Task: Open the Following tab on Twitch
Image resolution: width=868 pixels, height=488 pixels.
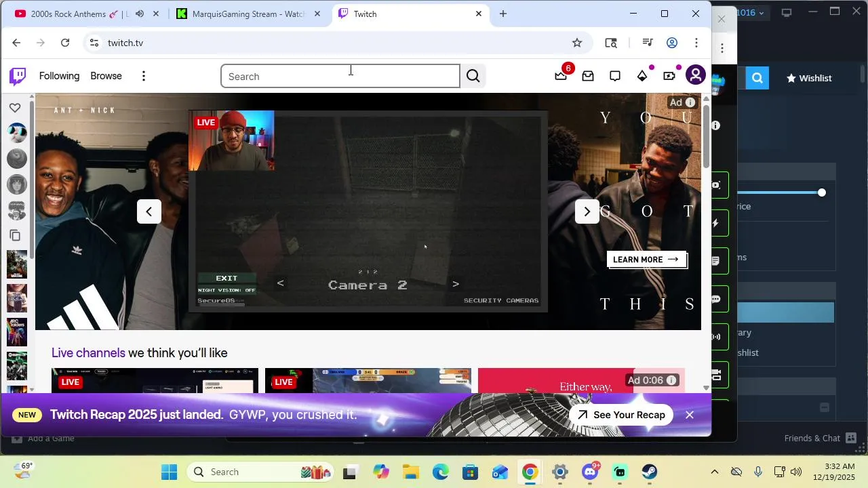Action: 59,76
